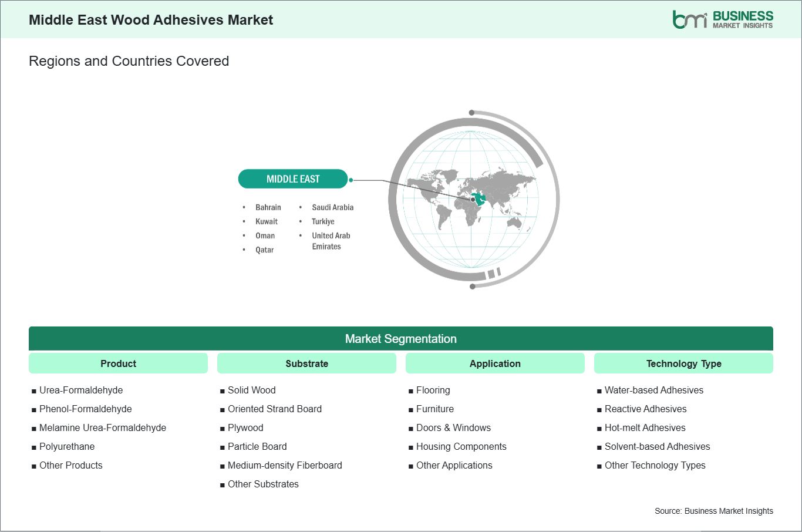This screenshot has height=532, width=802.
Task: Click the 'Turkiye' country entry
Action: coord(323,221)
